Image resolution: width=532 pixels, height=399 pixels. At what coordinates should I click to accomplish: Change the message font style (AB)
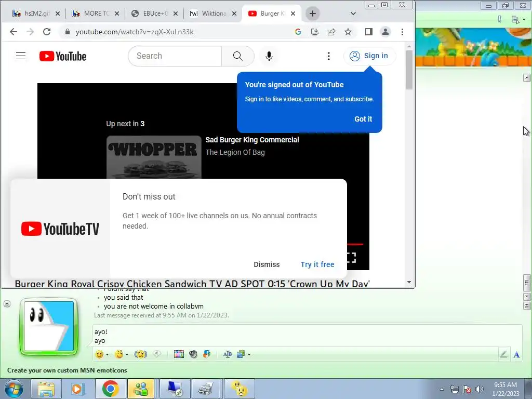pyautogui.click(x=228, y=354)
